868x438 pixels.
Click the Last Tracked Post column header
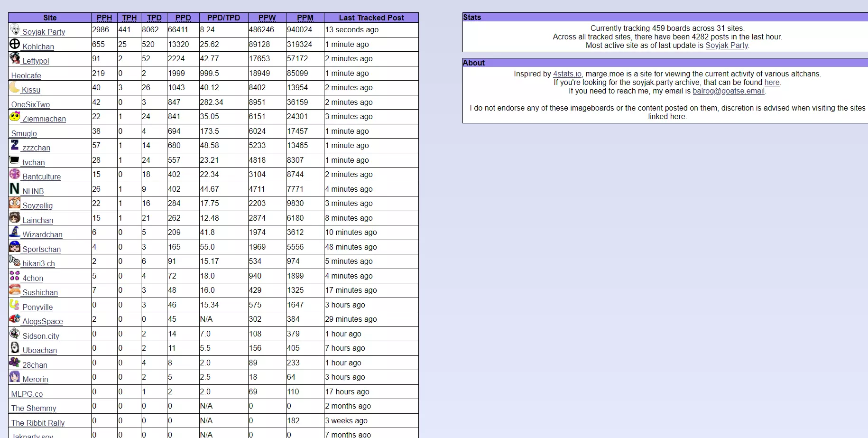(x=371, y=18)
